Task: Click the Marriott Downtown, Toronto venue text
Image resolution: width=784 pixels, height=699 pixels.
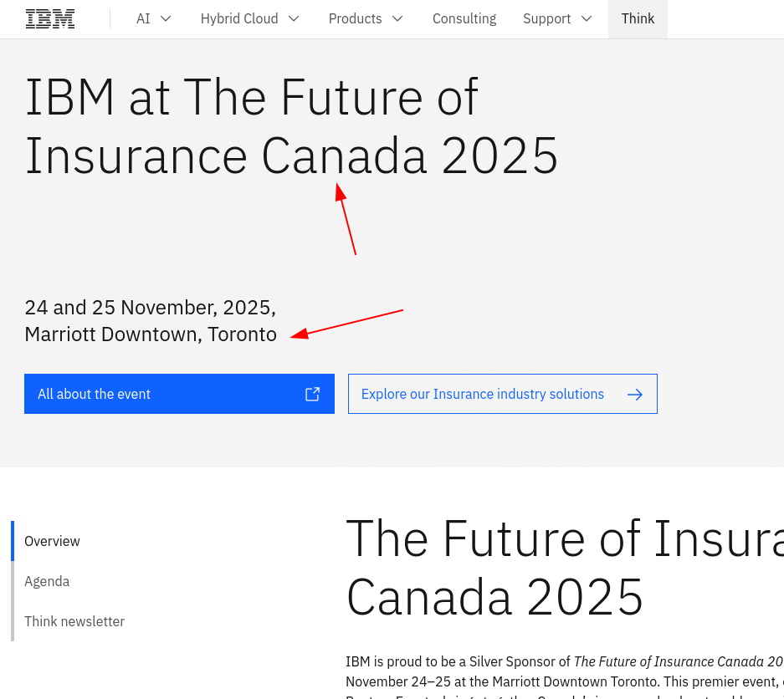Action: pos(151,334)
